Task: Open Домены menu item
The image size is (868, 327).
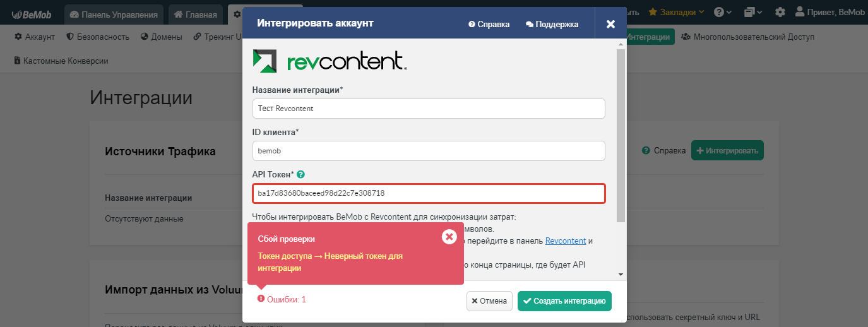Action: point(162,37)
